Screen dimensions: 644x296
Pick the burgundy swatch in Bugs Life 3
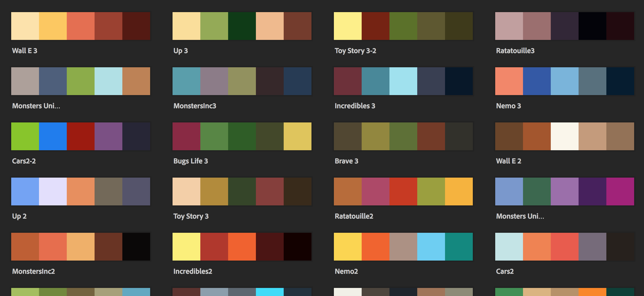tap(186, 136)
